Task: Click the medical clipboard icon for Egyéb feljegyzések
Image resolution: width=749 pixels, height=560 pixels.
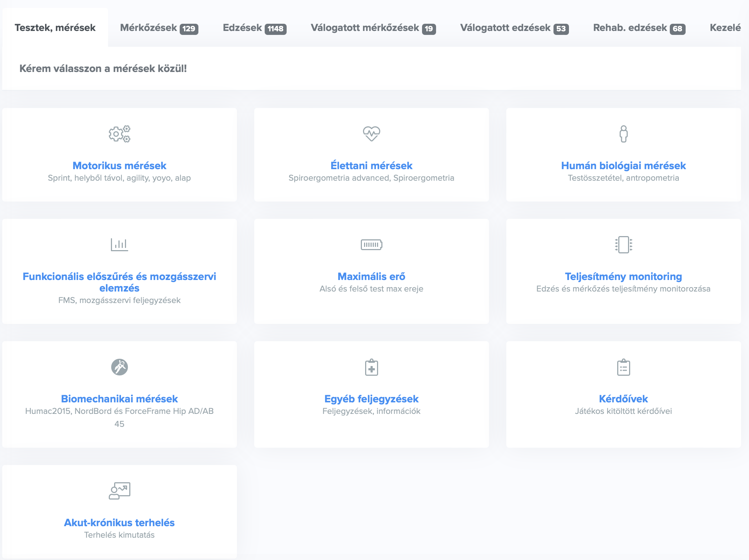Action: pyautogui.click(x=371, y=367)
